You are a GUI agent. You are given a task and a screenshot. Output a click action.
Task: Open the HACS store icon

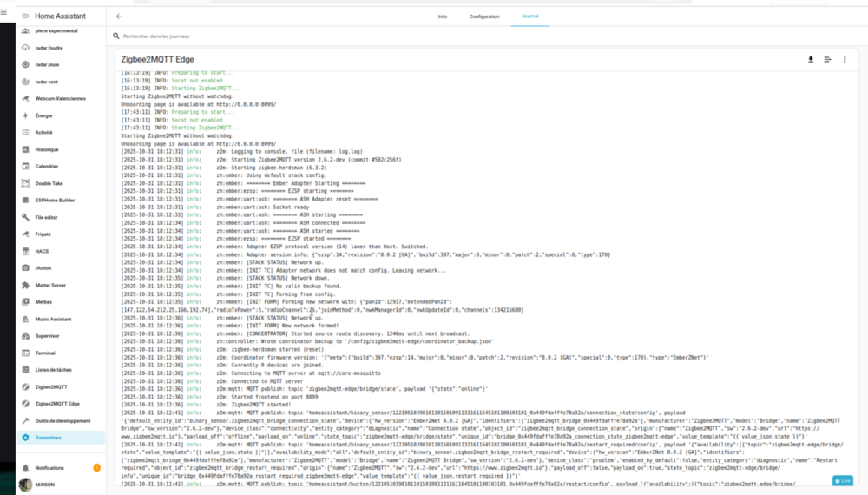(25, 251)
